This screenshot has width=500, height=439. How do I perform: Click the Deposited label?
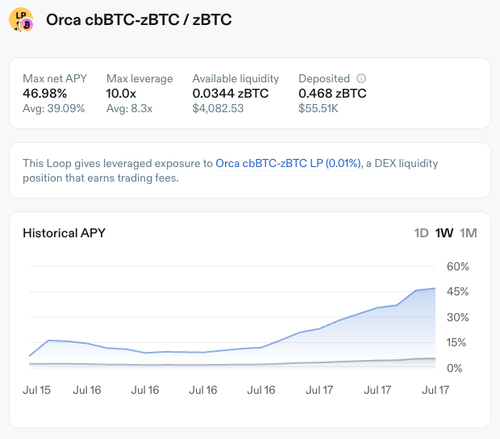point(324,78)
